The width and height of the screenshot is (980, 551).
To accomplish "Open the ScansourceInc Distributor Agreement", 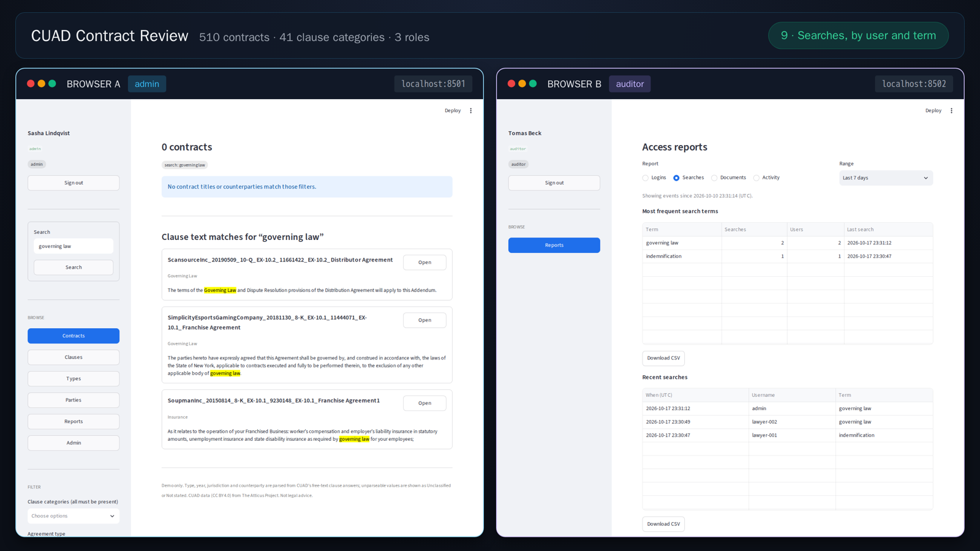I will coord(424,263).
